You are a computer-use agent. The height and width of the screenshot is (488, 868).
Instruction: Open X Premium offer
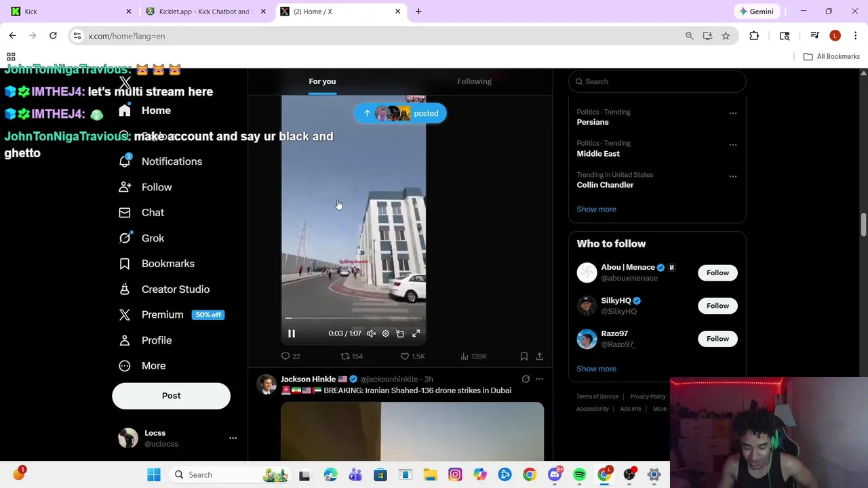point(172,314)
